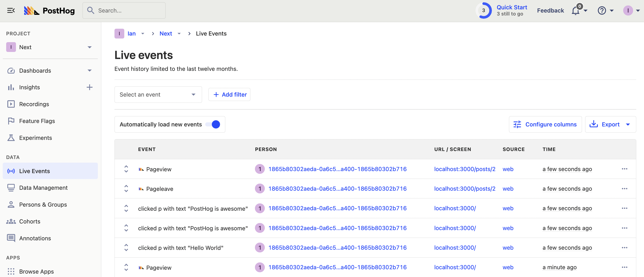Open the help question mark menu

602,11
